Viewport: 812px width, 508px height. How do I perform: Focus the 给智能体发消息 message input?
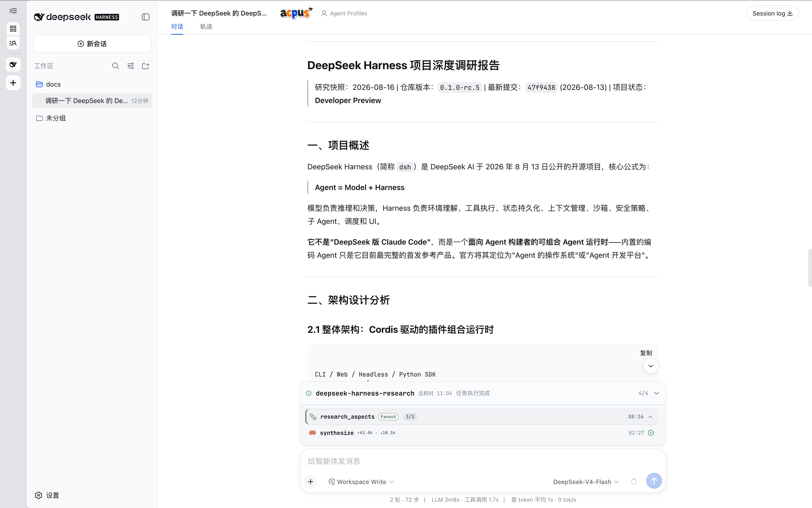coord(483,461)
